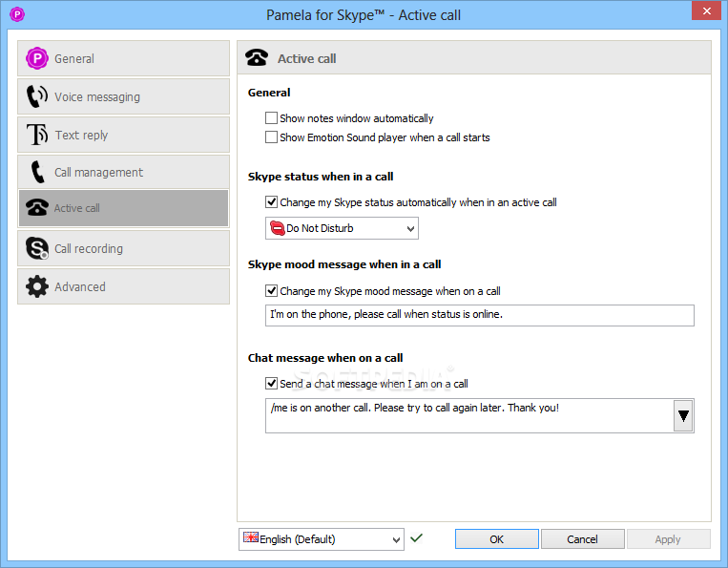Click the Pamela logo in title bar
Screen dimensions: 728x568
point(15,14)
